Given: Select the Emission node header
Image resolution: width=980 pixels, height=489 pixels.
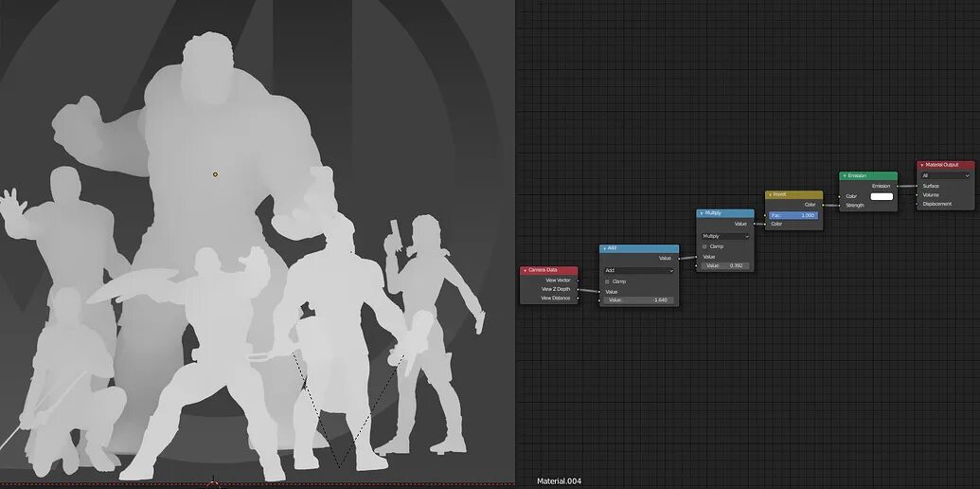Looking at the screenshot, I should click(x=868, y=175).
